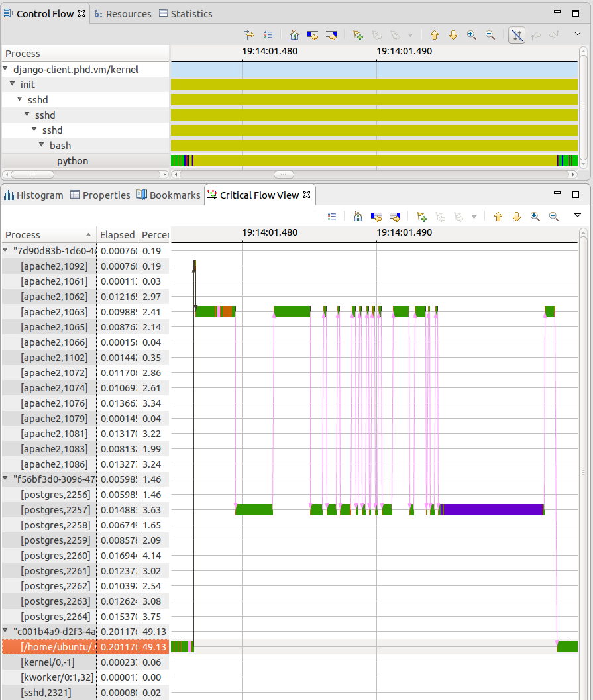593x700 pixels.
Task: Select previous state change in Control Flow
Action: point(313,35)
